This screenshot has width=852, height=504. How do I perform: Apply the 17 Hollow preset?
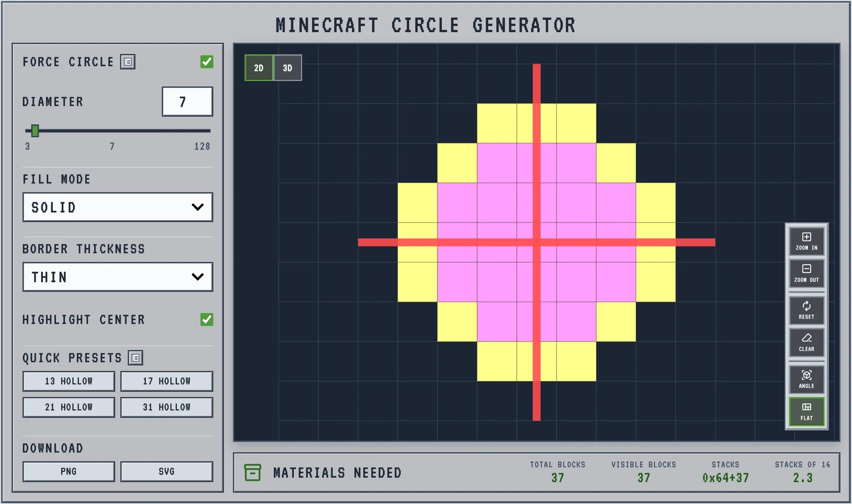pyautogui.click(x=167, y=381)
